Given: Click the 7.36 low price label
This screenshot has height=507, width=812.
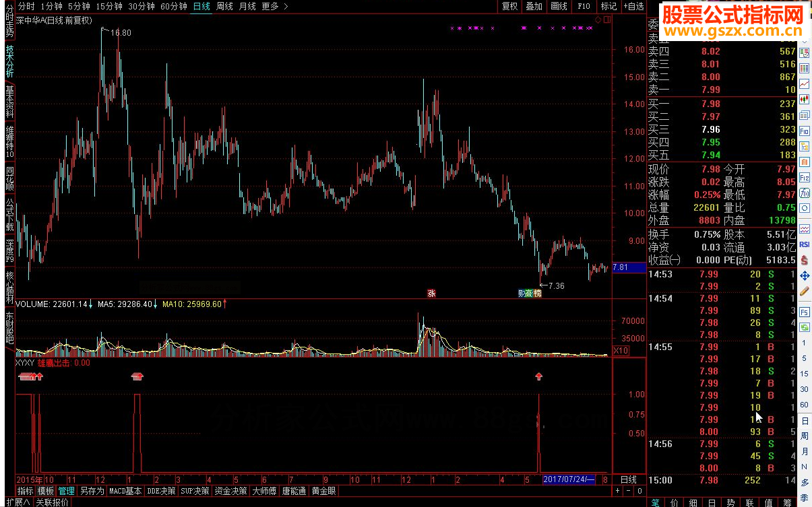Looking at the screenshot, I should pos(556,286).
